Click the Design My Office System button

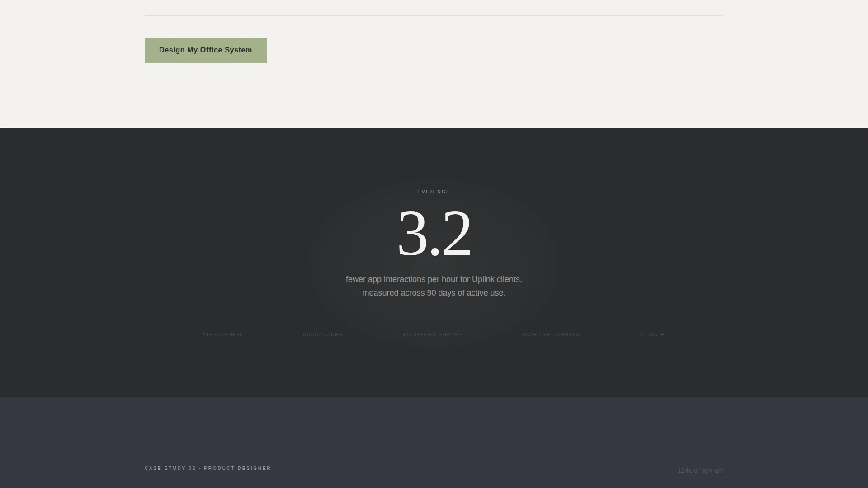(206, 50)
